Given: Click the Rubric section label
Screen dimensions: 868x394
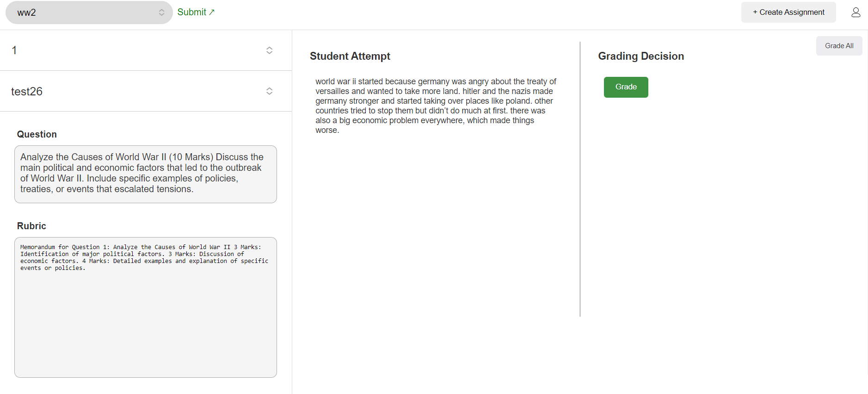Looking at the screenshot, I should (31, 226).
